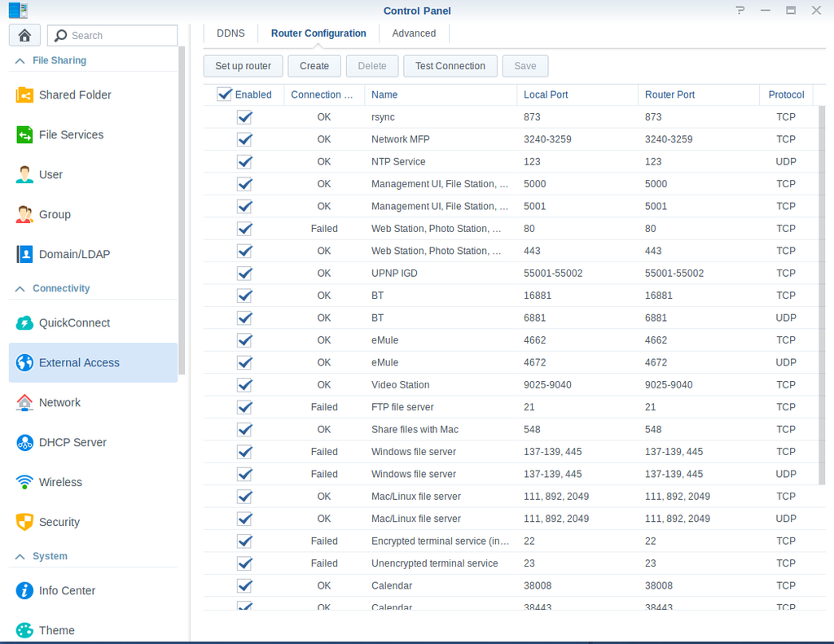Click the Save button
Image resolution: width=834 pixels, height=644 pixels.
click(x=525, y=66)
